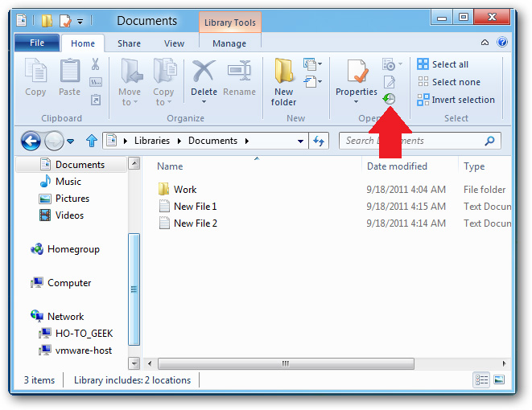Screen dimensions: 532x410
Task: Open address bar history dropdown
Action: tap(300, 141)
